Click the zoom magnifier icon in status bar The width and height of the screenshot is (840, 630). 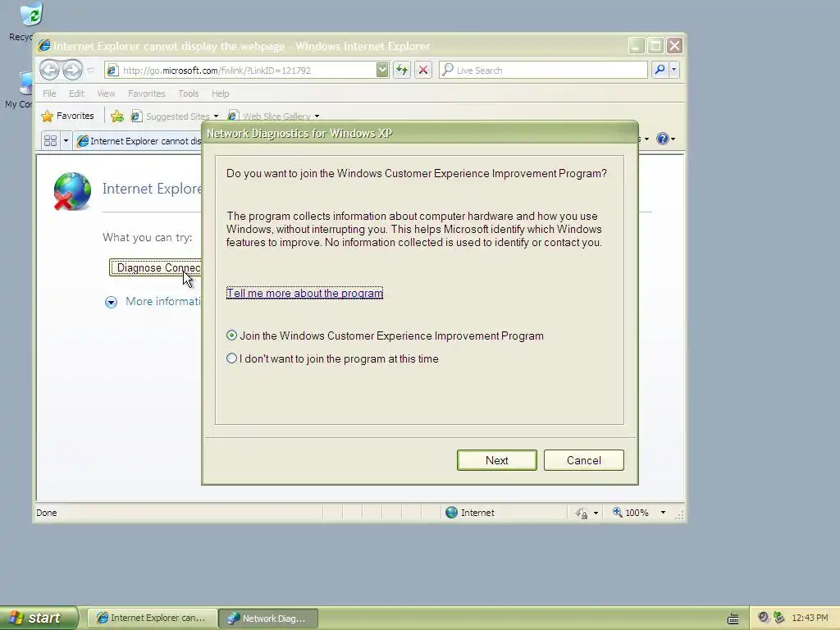tap(617, 513)
